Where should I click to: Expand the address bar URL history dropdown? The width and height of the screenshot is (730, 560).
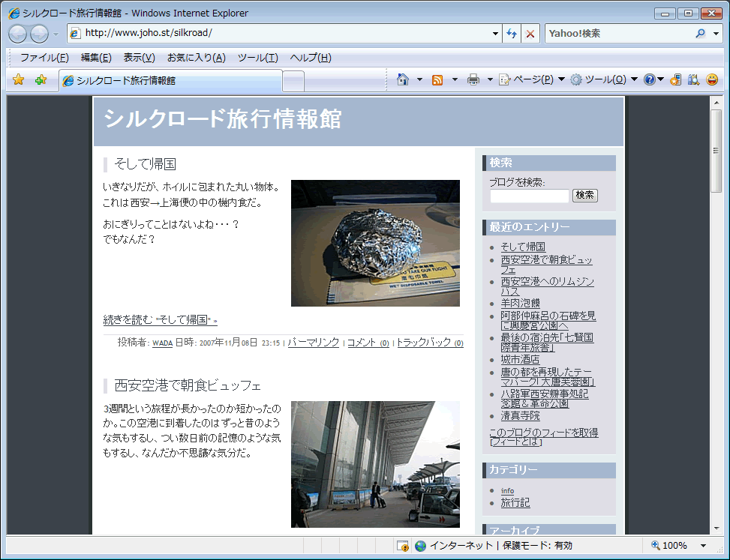pyautogui.click(x=495, y=34)
